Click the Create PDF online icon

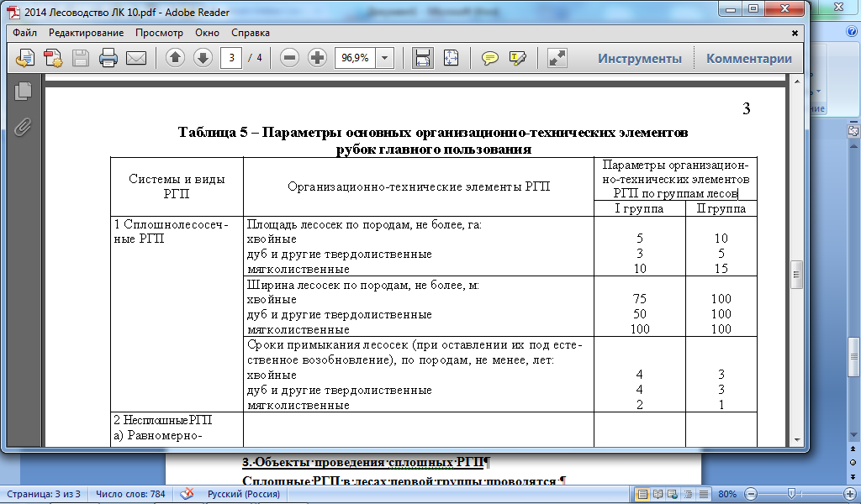coord(53,58)
